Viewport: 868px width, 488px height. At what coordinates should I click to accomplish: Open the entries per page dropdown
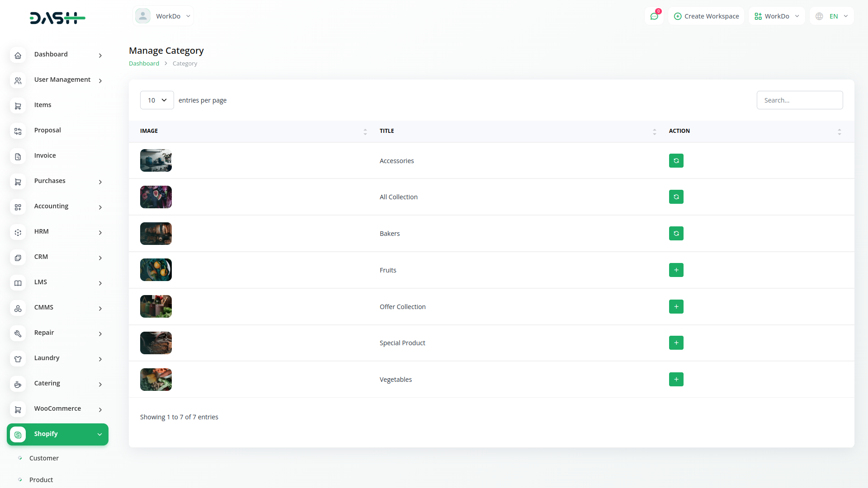(157, 100)
